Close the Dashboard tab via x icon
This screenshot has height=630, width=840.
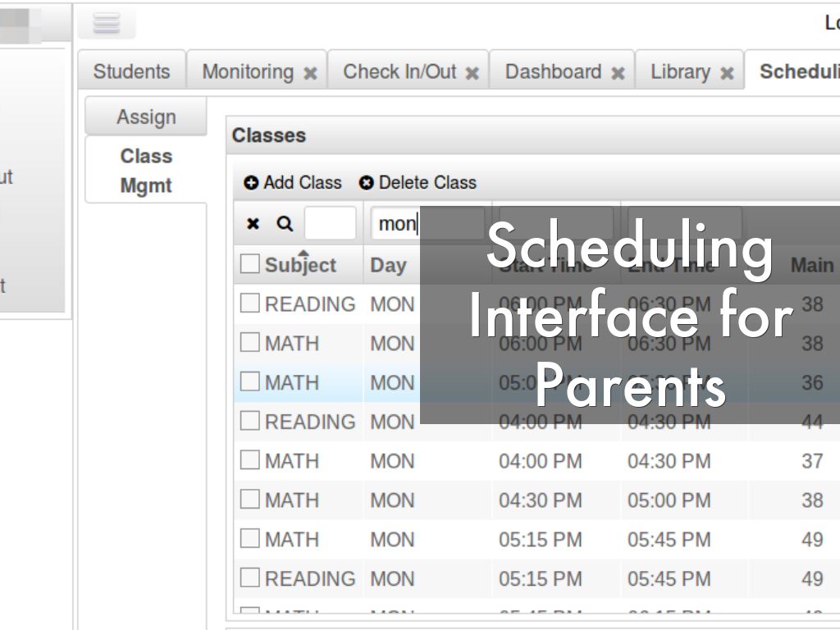[618, 73]
